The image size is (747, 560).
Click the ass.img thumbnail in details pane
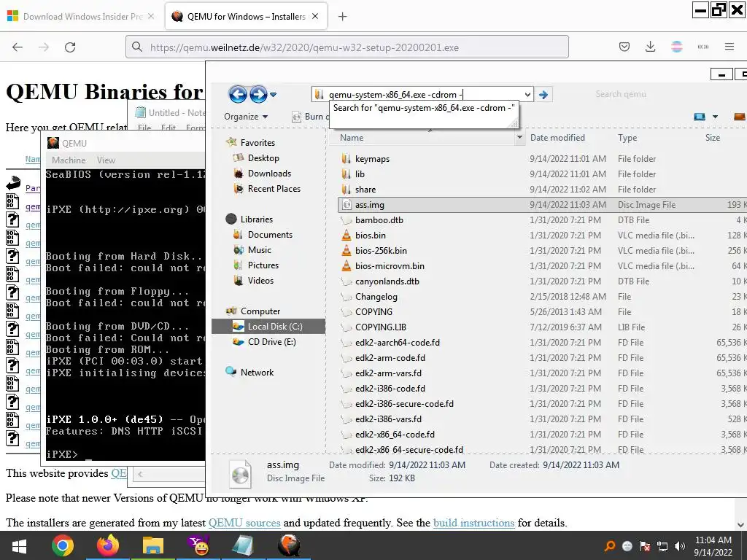241,474
